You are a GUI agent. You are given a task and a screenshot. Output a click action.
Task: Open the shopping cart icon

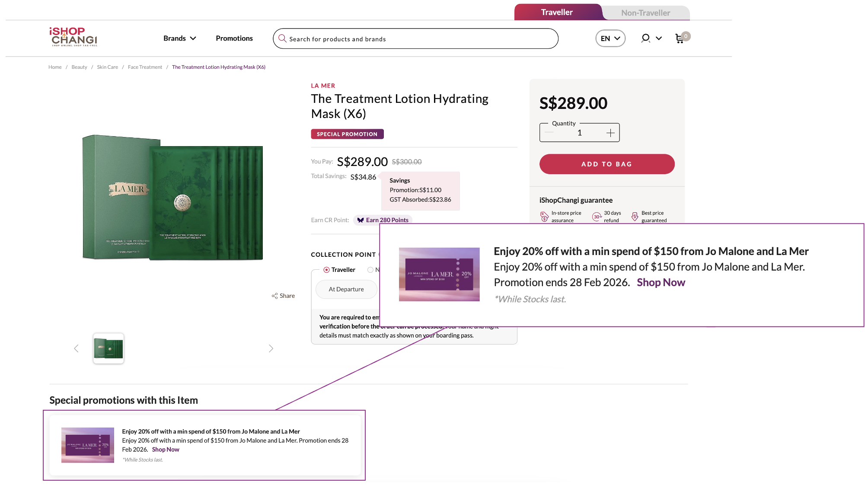coord(680,38)
